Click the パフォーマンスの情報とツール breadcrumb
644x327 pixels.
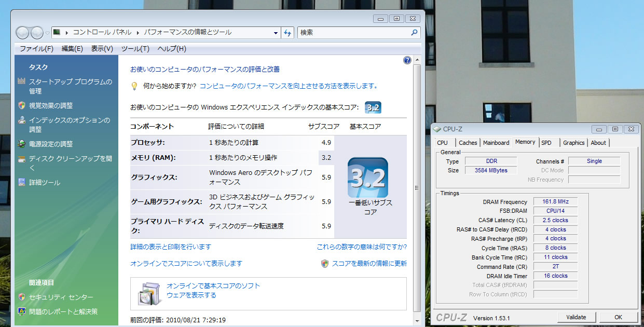point(187,32)
